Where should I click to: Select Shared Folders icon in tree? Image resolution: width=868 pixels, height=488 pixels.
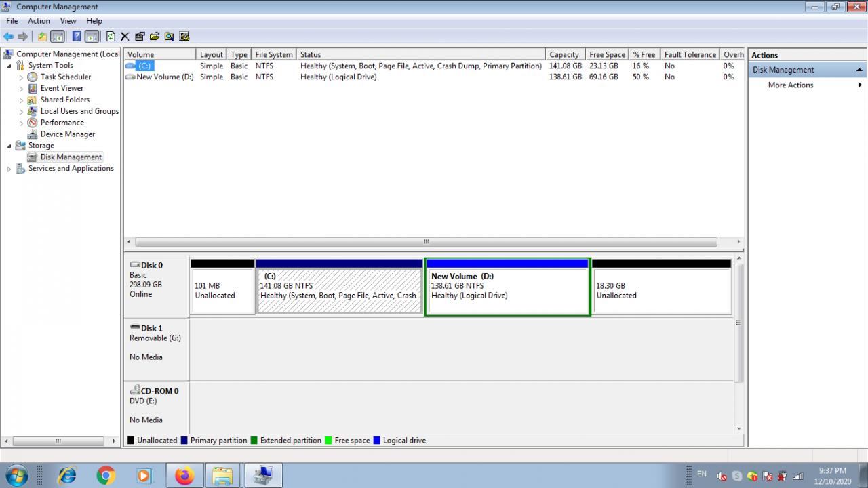point(33,100)
